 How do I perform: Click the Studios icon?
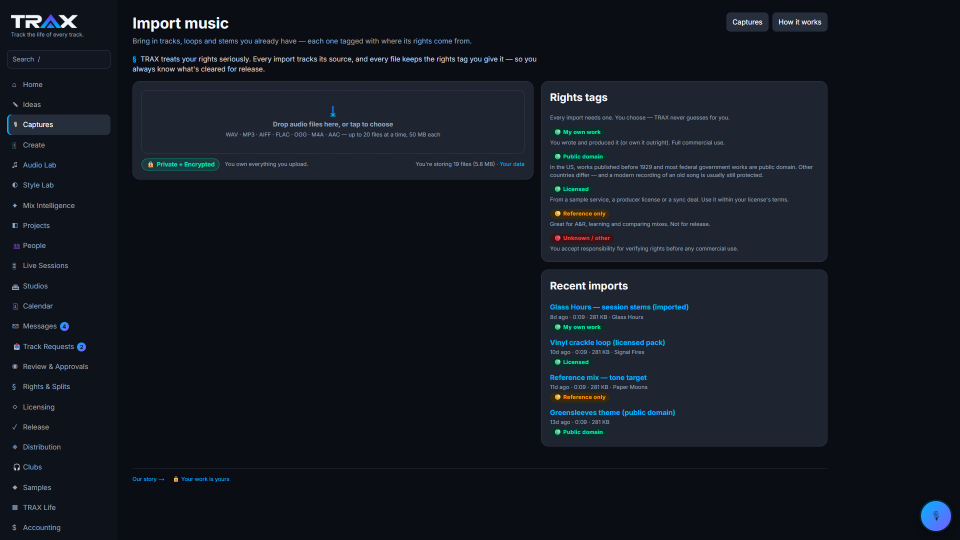[15, 286]
